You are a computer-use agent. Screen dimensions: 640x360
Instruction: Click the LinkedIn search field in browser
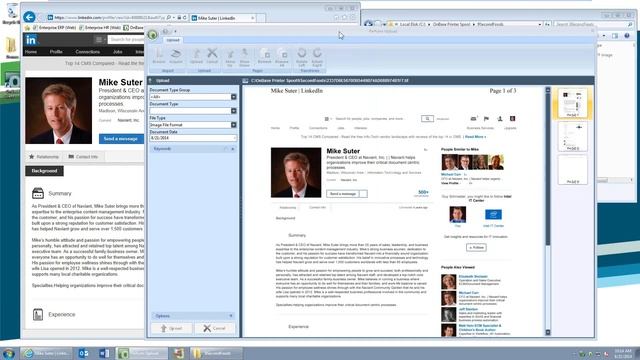126,39
